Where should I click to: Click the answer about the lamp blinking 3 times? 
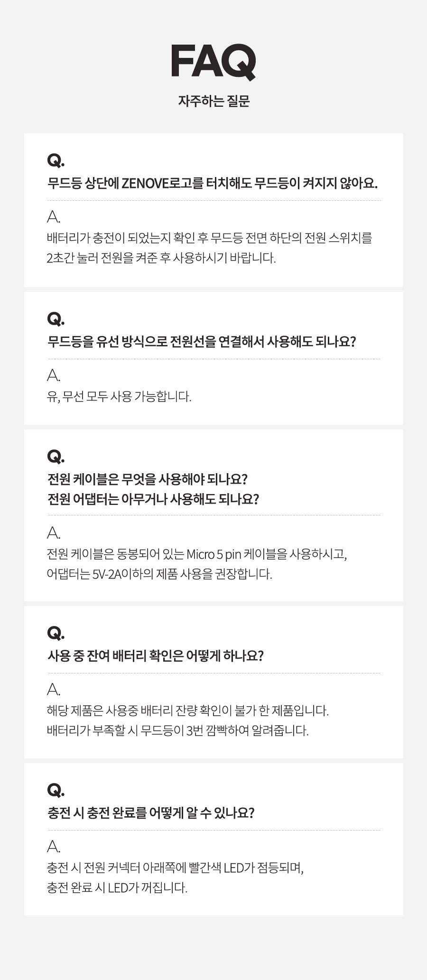(x=178, y=730)
